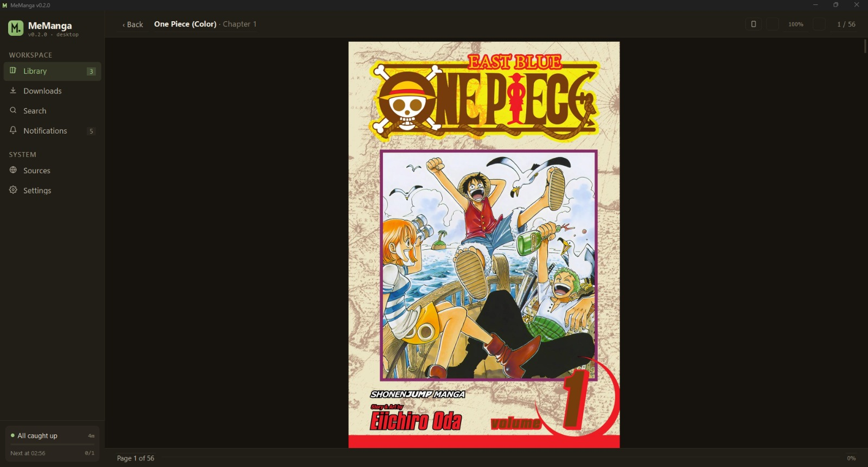Image resolution: width=868 pixels, height=467 pixels.
Task: Go back using the Back button
Action: click(x=133, y=24)
